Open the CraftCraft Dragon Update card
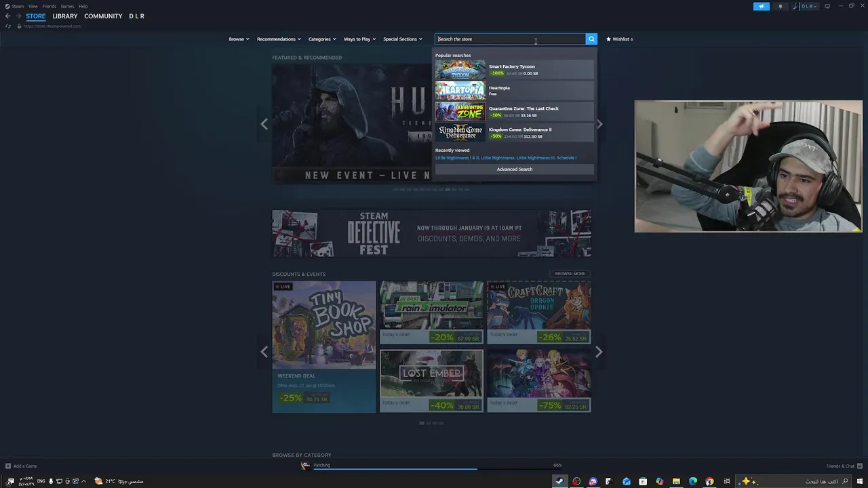868x488 pixels. point(539,312)
